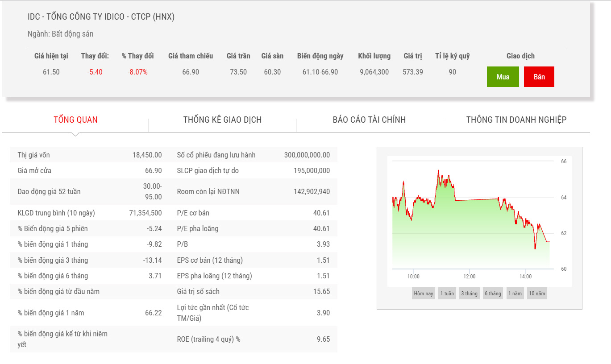The image size is (611, 364).
Task: Select the 10 năm chart range
Action: tap(537, 294)
